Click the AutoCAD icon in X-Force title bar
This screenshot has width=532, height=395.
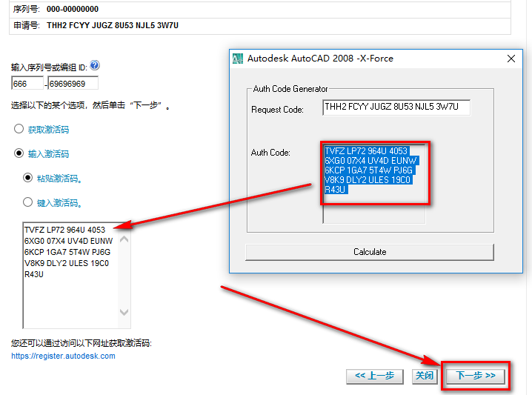pos(238,59)
